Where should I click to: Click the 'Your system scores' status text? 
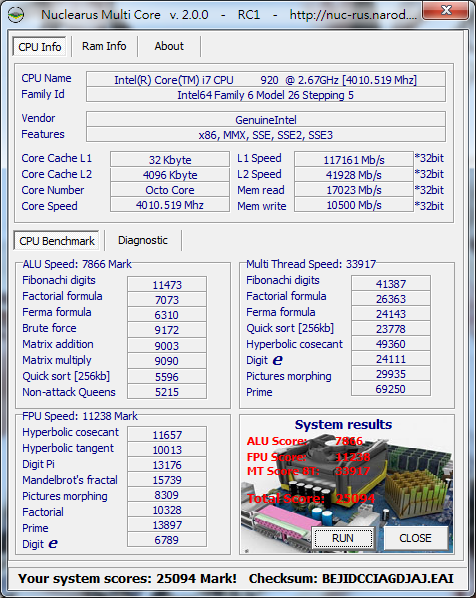coord(127,579)
